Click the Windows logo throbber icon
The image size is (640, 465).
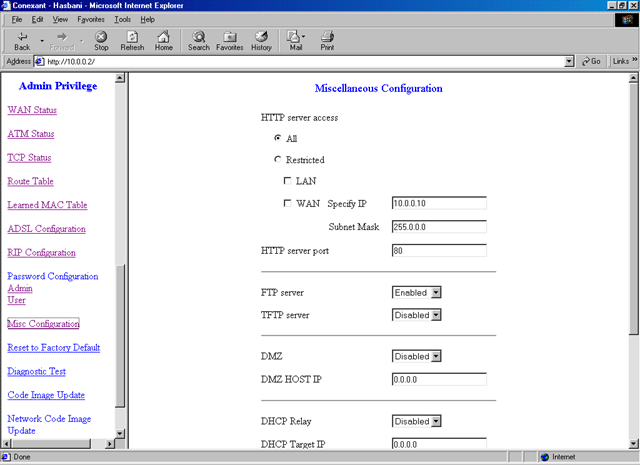coord(627,20)
